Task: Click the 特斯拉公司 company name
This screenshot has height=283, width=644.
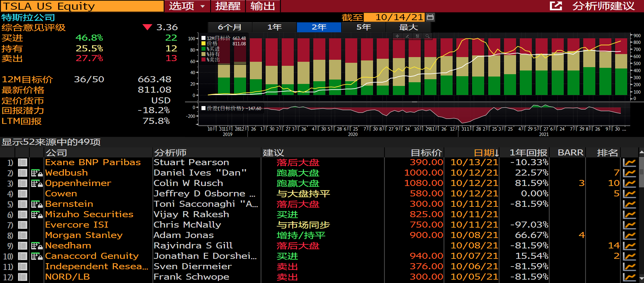Action: click(x=28, y=17)
